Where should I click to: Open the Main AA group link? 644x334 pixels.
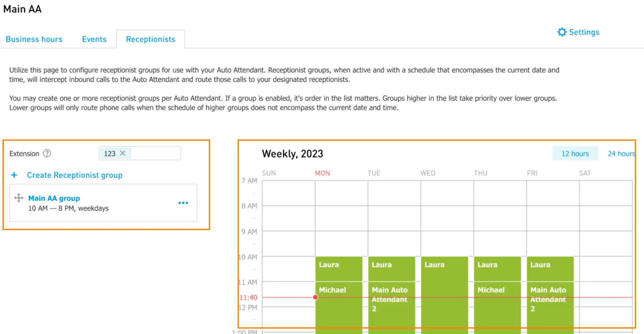54,198
